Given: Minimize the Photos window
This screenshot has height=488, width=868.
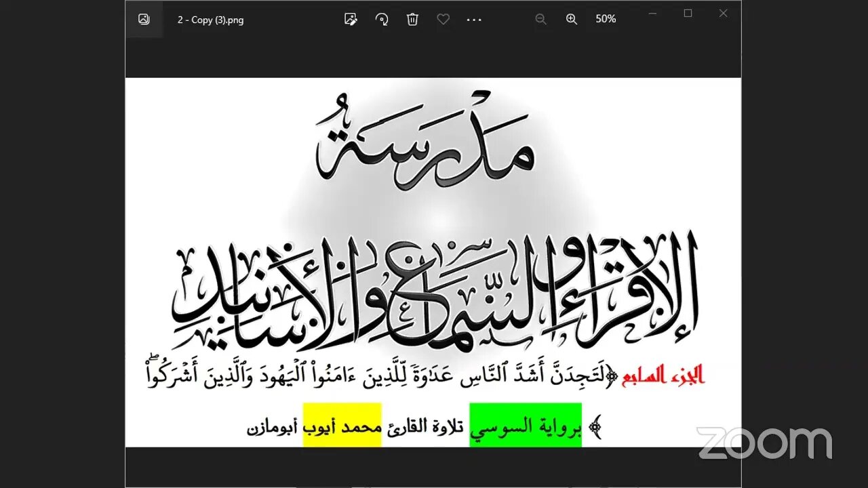Looking at the screenshot, I should [653, 13].
